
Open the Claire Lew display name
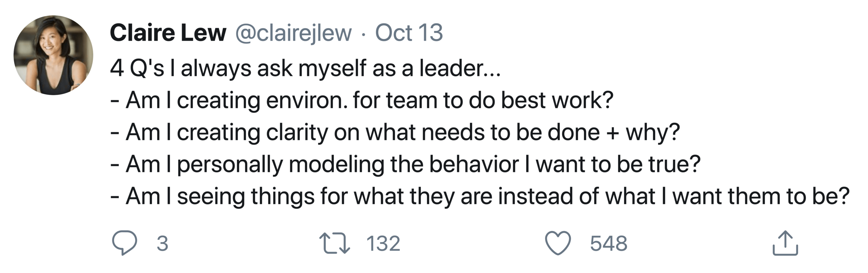coord(168,33)
